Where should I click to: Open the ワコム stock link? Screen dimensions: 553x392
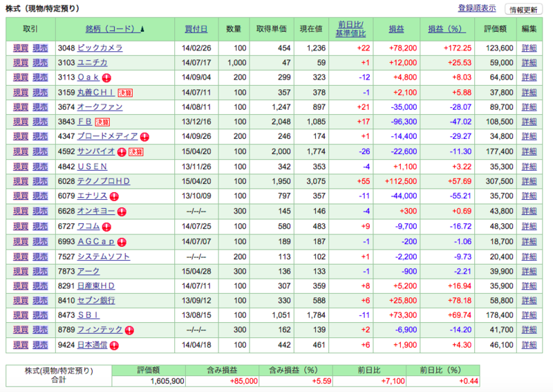click(88, 226)
